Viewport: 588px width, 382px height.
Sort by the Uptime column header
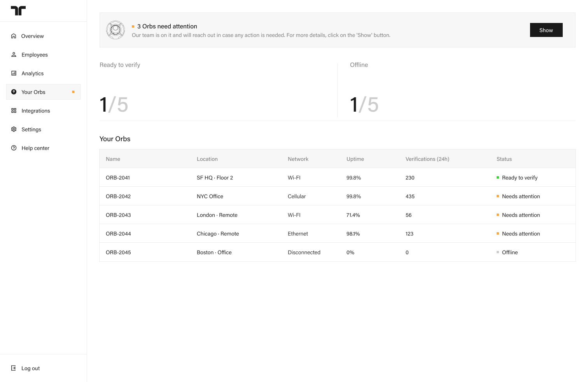355,159
